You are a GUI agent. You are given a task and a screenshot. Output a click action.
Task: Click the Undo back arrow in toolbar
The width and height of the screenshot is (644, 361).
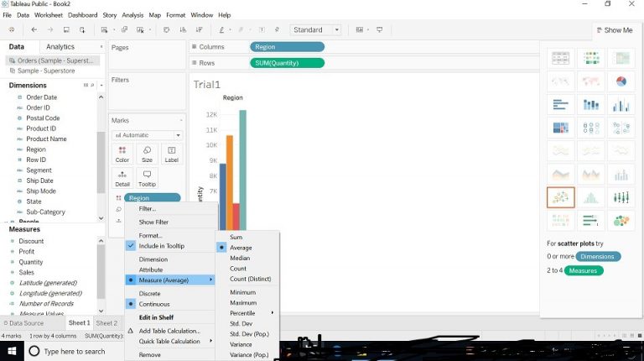(34, 29)
